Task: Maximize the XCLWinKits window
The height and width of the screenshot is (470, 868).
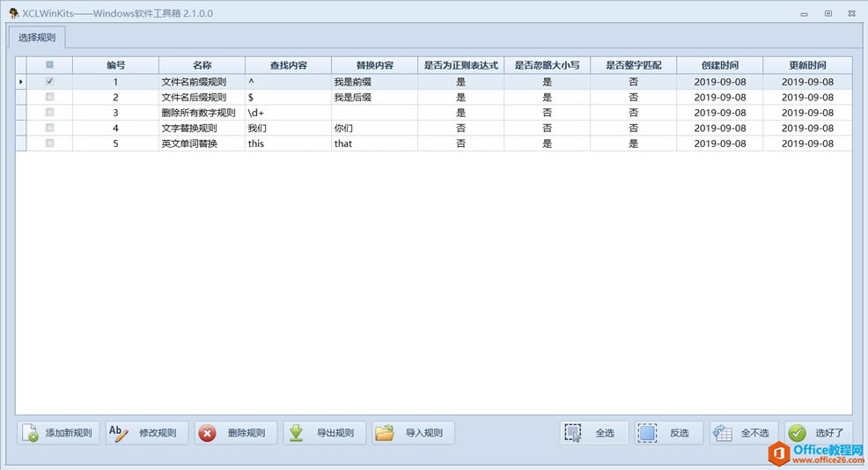Action: tap(828, 14)
